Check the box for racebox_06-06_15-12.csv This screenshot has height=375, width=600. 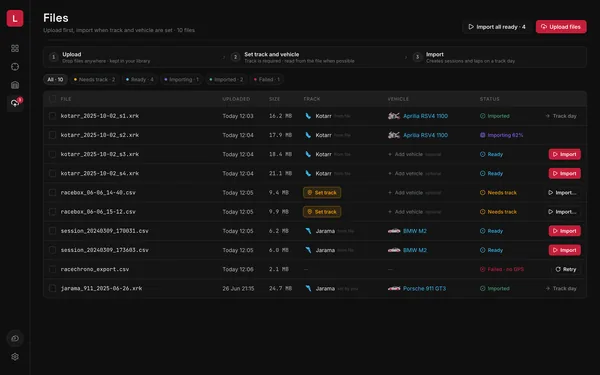coord(52,211)
